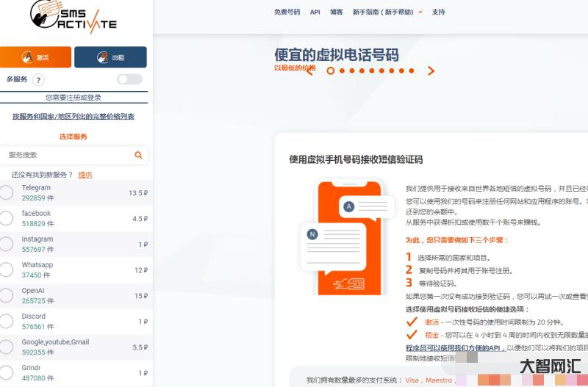Expand the Whatsapp service row
Screen dimensions: 588x387
pyautogui.click(x=73, y=270)
